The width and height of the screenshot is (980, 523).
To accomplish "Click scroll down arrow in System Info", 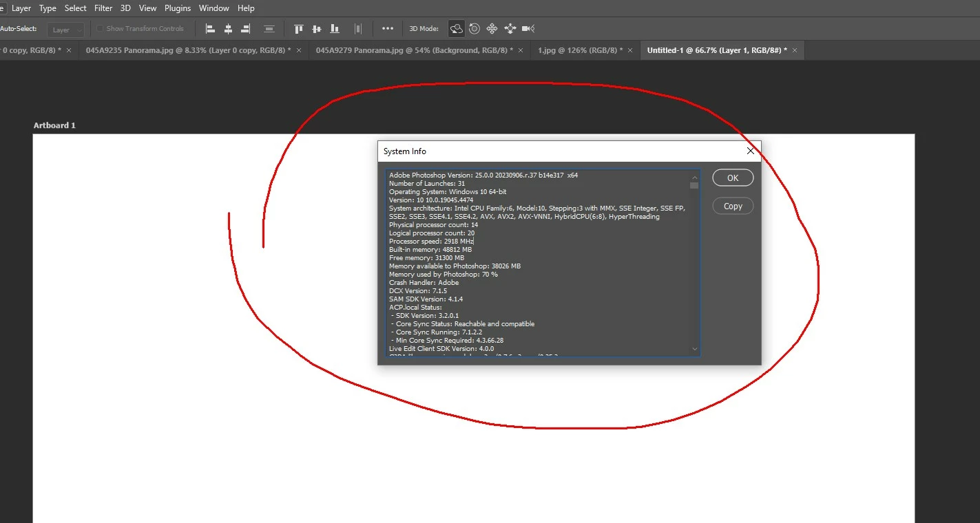I will [694, 349].
